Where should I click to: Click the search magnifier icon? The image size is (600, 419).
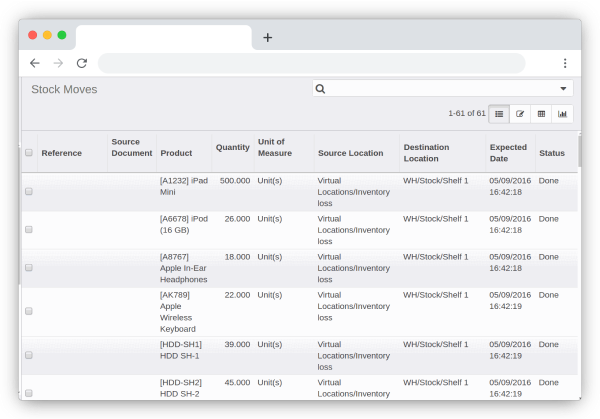pyautogui.click(x=321, y=89)
